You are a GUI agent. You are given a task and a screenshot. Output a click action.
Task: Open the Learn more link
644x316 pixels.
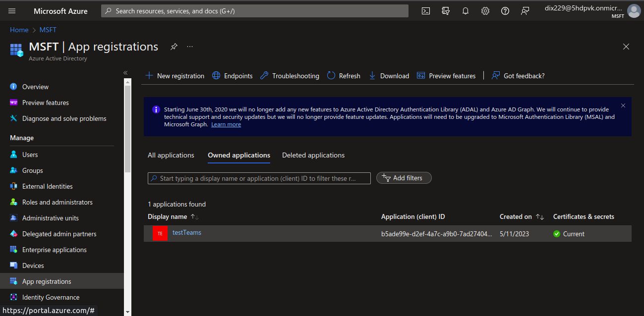tap(226, 124)
